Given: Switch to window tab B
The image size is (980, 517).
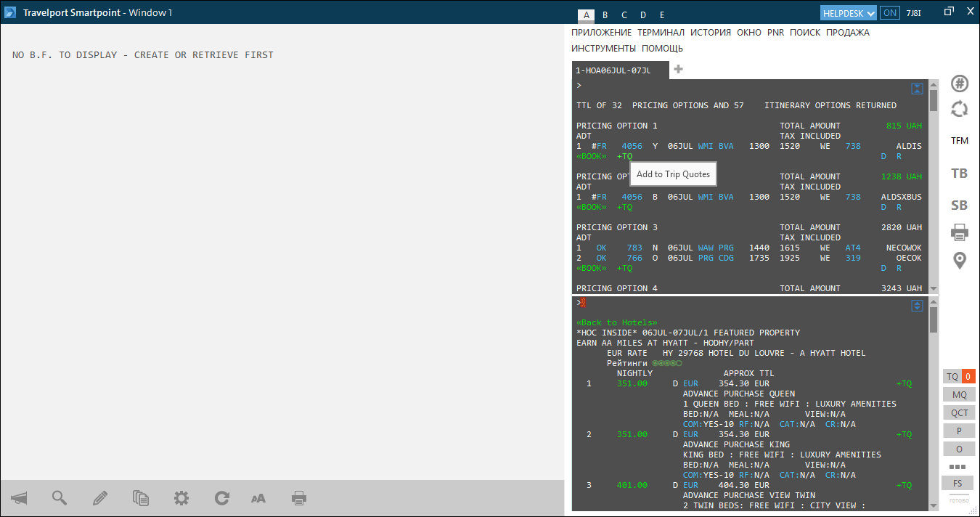Looking at the screenshot, I should (x=605, y=15).
